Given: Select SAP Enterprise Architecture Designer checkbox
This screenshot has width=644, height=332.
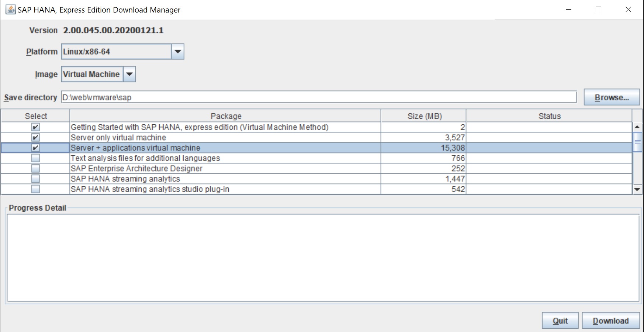Looking at the screenshot, I should tap(35, 169).
